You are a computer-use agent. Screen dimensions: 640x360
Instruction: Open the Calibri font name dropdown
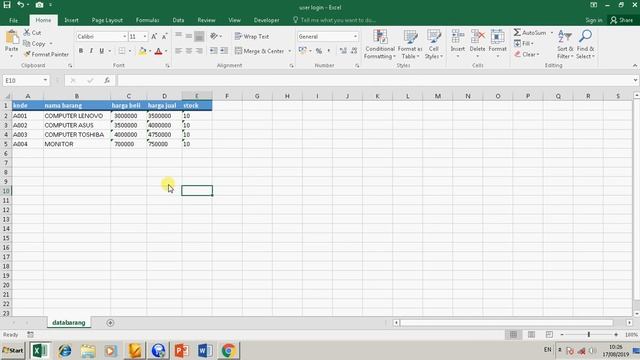(124, 37)
